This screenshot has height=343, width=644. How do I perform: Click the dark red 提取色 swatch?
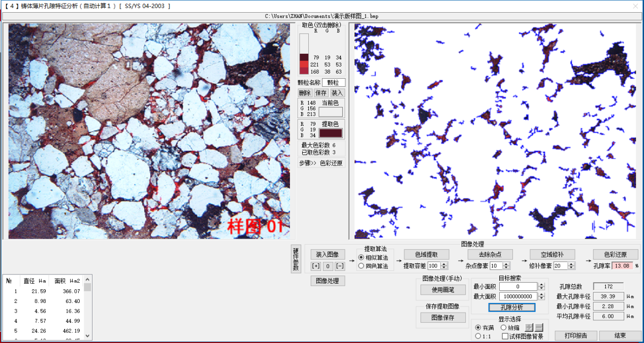(331, 133)
